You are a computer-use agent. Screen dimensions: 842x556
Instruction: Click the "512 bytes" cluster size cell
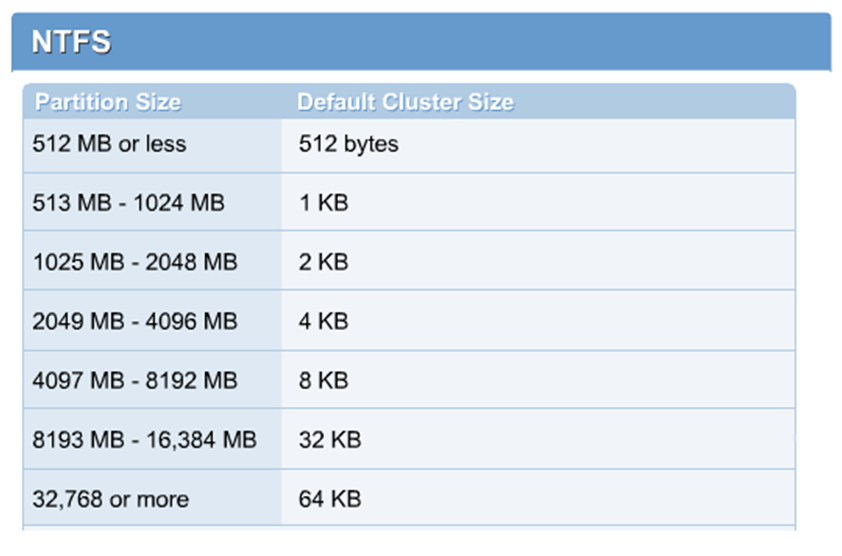(x=348, y=144)
